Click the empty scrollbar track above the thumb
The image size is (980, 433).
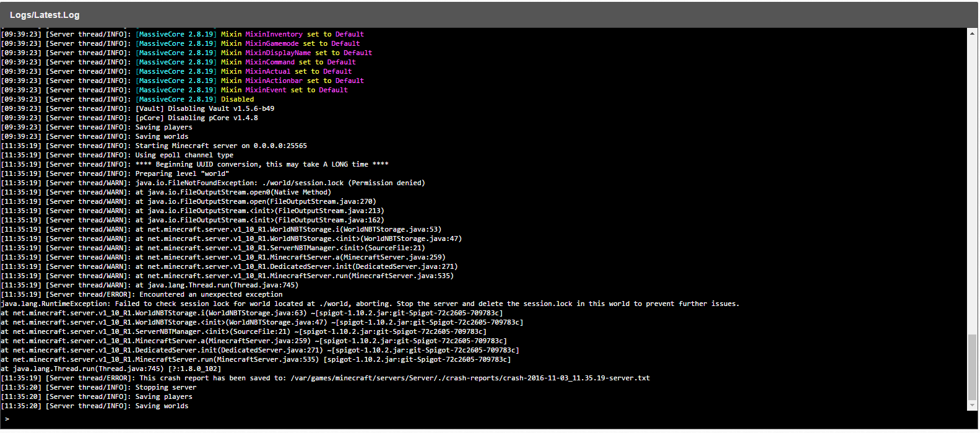pos(972,186)
